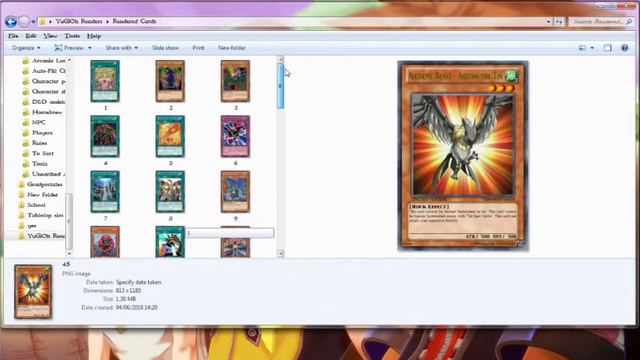This screenshot has width=640, height=360.
Task: Select the purple card thumbnail labeled 6
Action: click(236, 136)
